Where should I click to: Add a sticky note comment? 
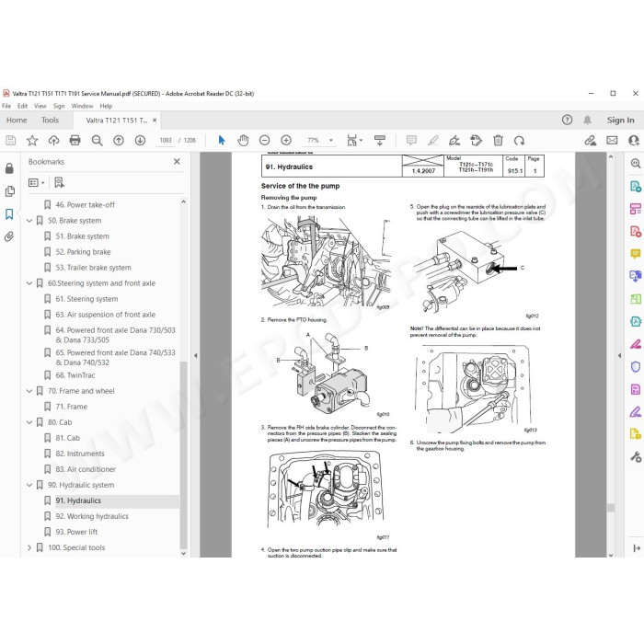(x=411, y=141)
